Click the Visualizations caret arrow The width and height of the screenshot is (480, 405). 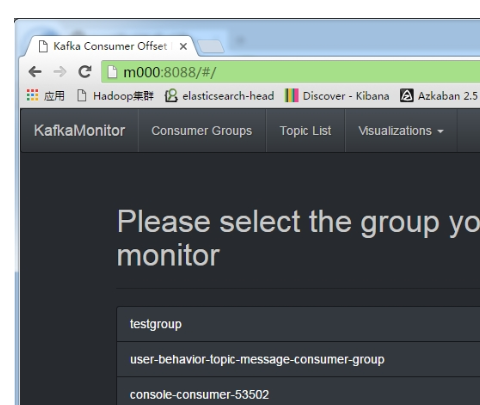click(x=440, y=131)
